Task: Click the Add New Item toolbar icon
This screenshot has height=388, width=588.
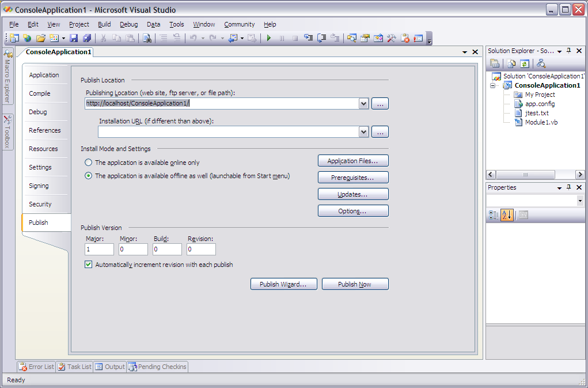Action: [54, 38]
